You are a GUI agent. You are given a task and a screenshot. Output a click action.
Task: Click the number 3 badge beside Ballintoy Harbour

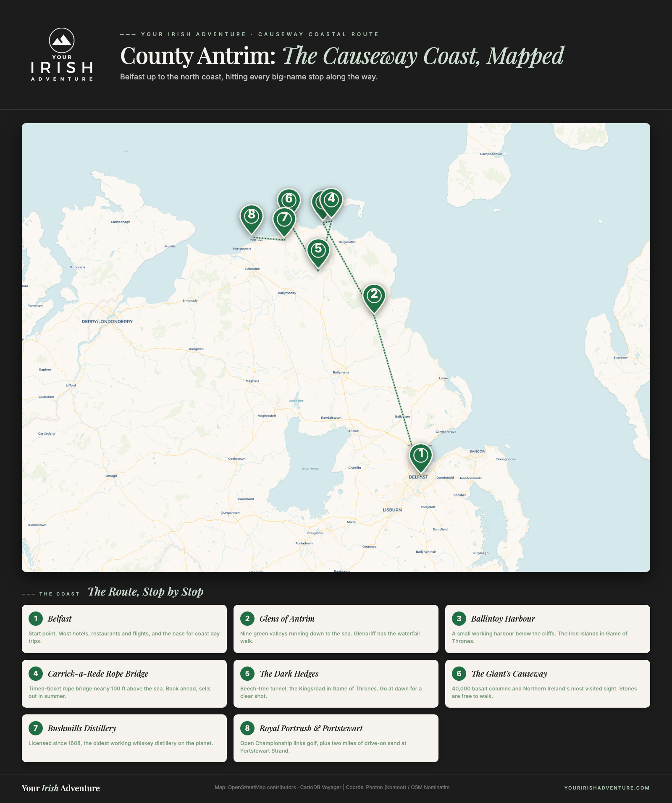tap(459, 619)
